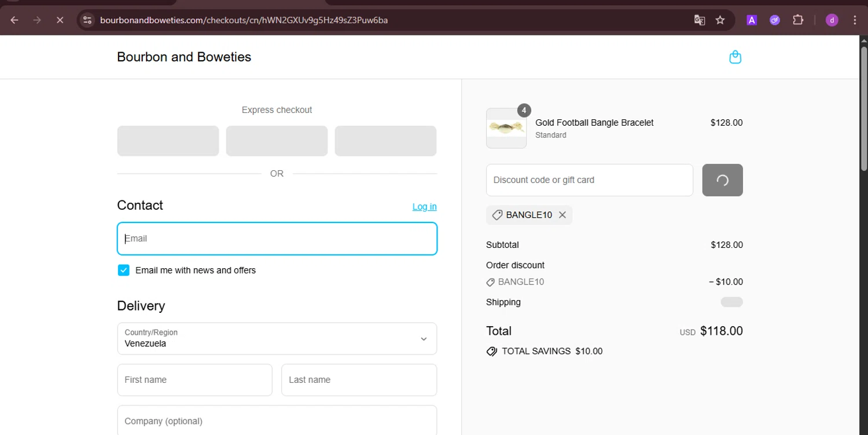Click the First name field
Image resolution: width=868 pixels, height=435 pixels.
[194, 380]
